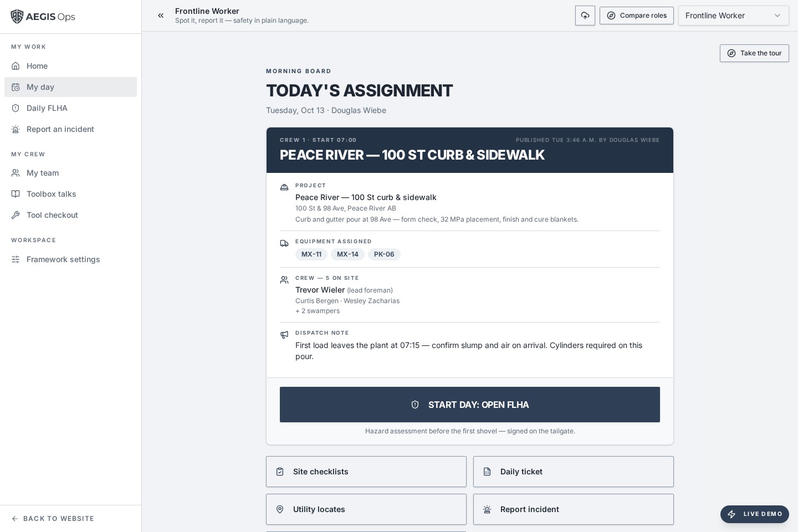Select My day in sidebar
The image size is (798, 532).
[70, 87]
